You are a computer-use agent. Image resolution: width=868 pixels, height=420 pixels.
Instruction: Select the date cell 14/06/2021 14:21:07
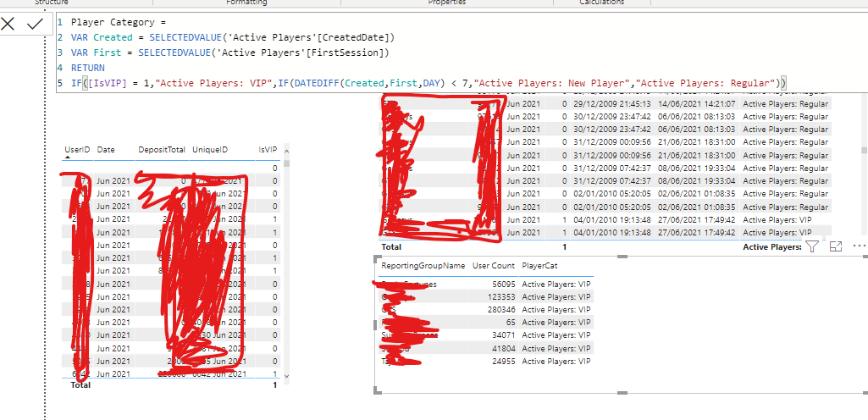(697, 103)
